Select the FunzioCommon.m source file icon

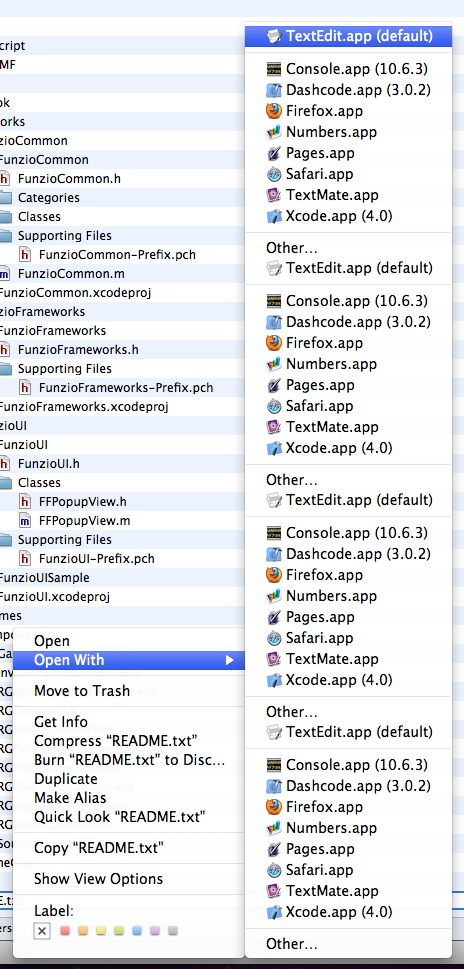(5, 274)
